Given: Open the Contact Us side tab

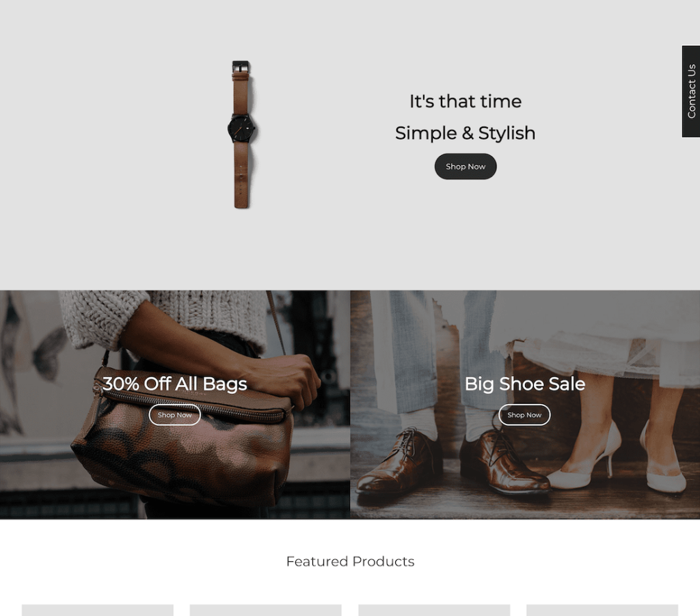Looking at the screenshot, I should coord(691,92).
